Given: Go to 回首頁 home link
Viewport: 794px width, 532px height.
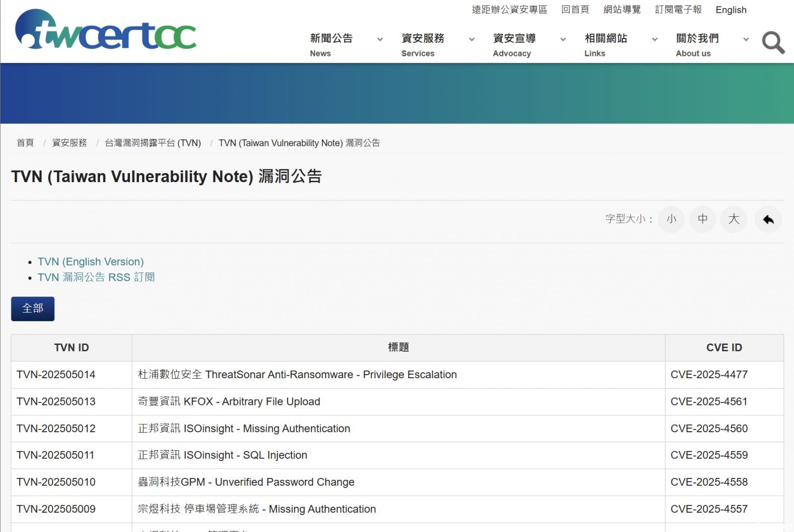Looking at the screenshot, I should [x=575, y=9].
